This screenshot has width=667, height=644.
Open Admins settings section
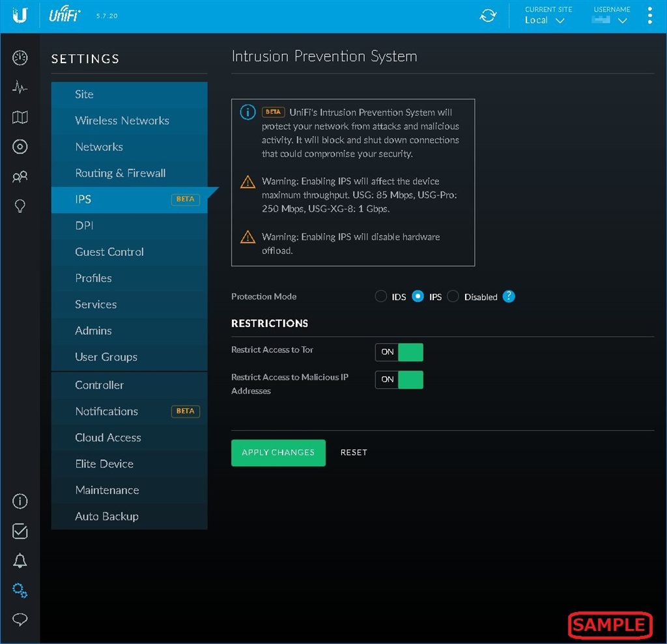click(130, 331)
